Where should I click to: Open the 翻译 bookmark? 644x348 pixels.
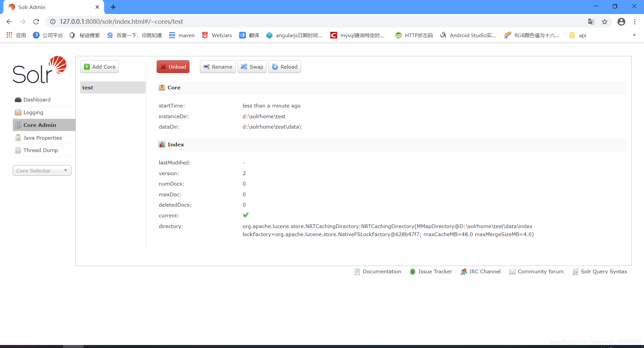click(249, 35)
